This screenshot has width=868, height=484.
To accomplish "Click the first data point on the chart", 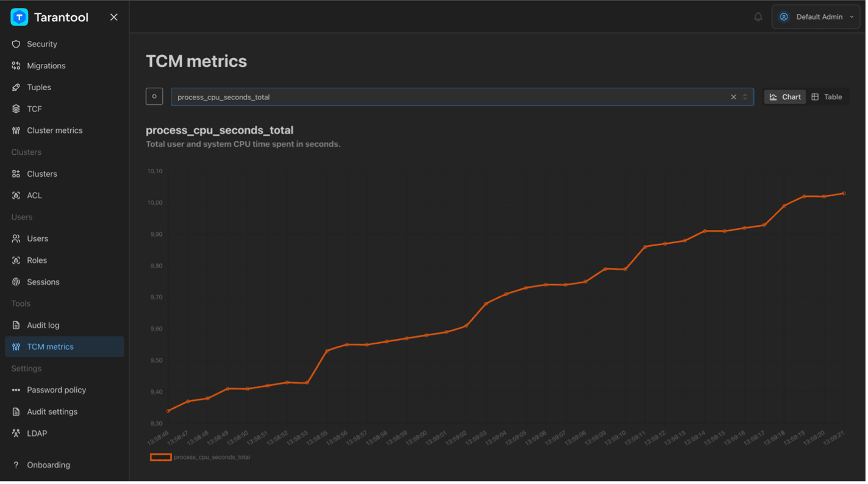I will pos(169,411).
